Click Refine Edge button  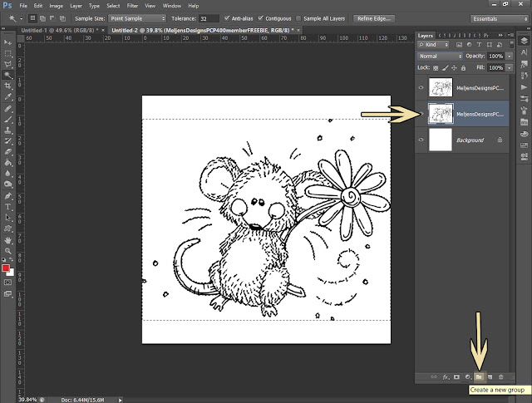pos(374,18)
